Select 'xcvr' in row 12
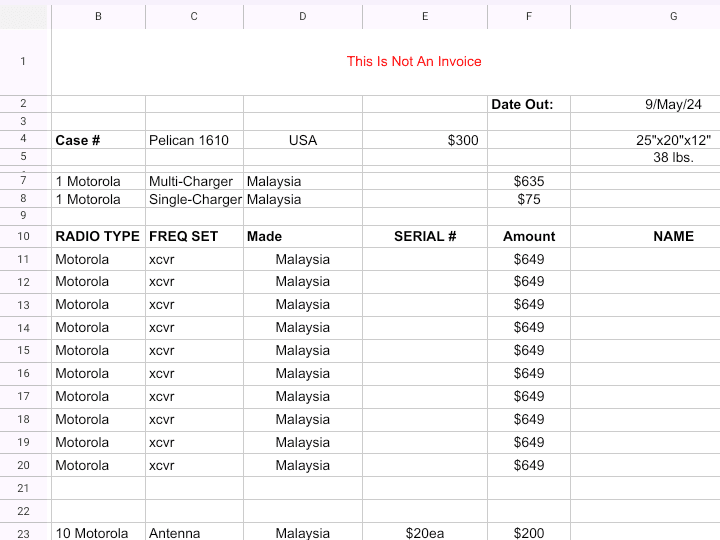This screenshot has width=720, height=540. click(x=194, y=281)
